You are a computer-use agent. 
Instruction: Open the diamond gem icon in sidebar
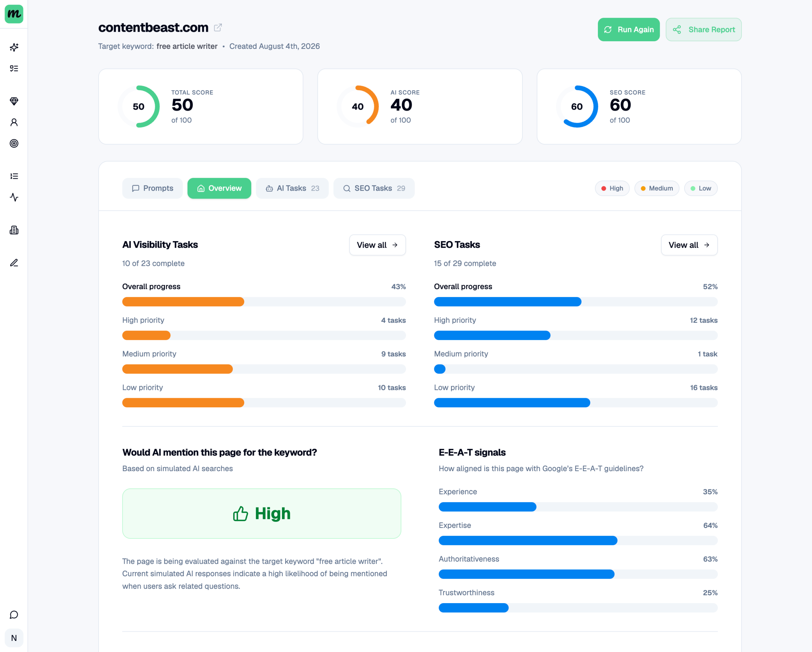click(x=14, y=101)
